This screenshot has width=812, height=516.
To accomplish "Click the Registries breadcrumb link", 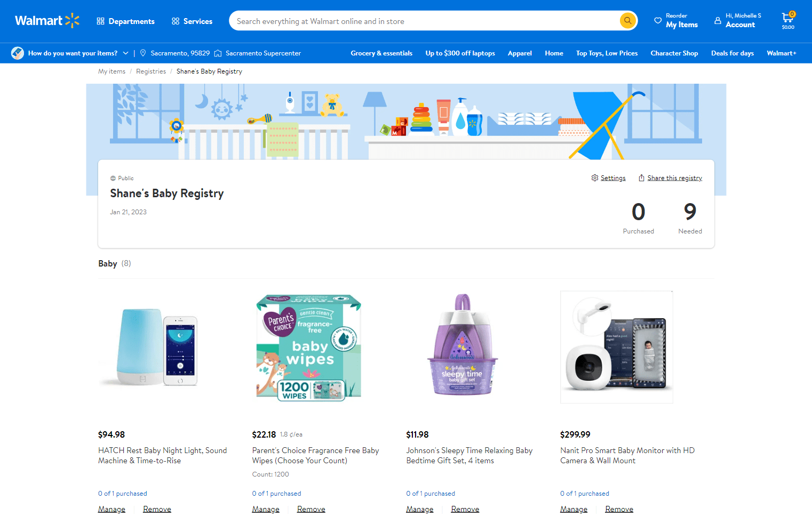I will pos(151,71).
